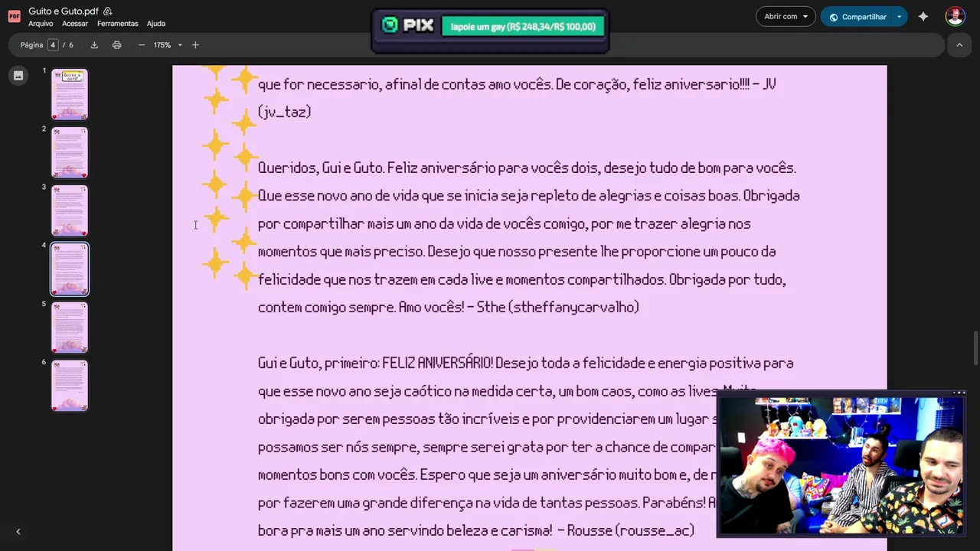Open the Google account avatar
The height and width of the screenshot is (551, 980).
click(x=955, y=17)
